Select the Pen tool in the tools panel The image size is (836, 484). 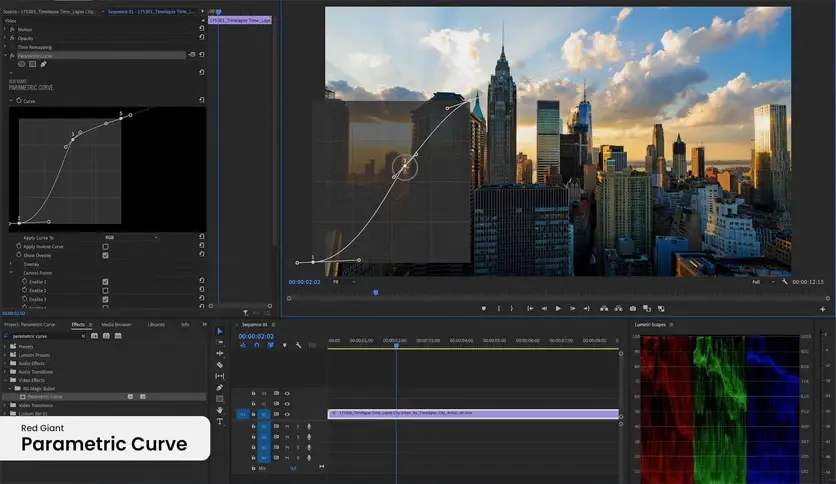(220, 387)
